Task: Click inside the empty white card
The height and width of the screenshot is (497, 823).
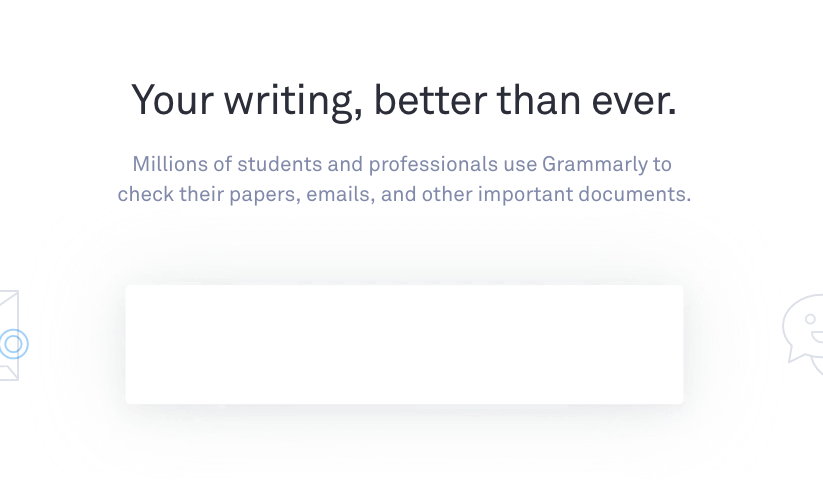Action: (x=404, y=344)
